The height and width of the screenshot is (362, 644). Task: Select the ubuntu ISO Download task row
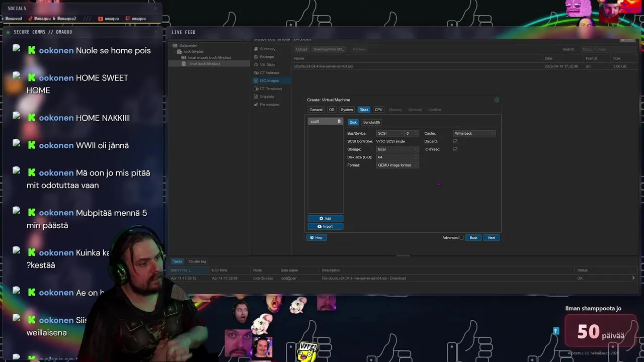coord(403,278)
